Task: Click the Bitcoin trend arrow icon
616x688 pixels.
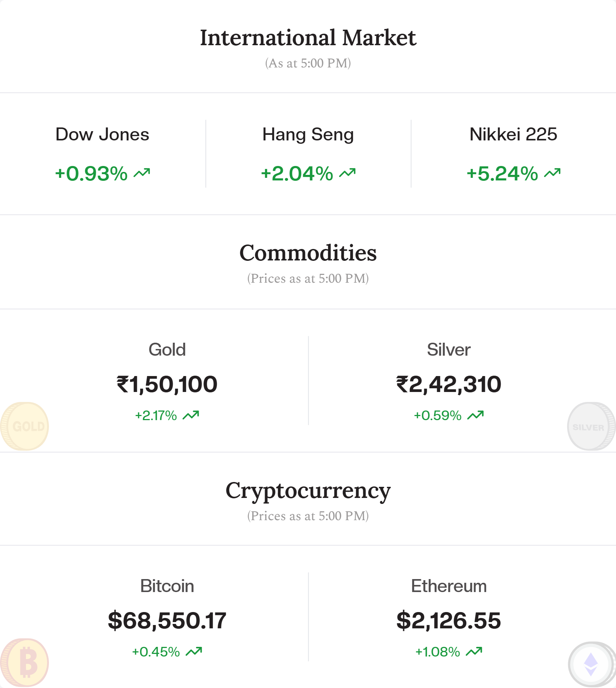Action: pos(194,652)
